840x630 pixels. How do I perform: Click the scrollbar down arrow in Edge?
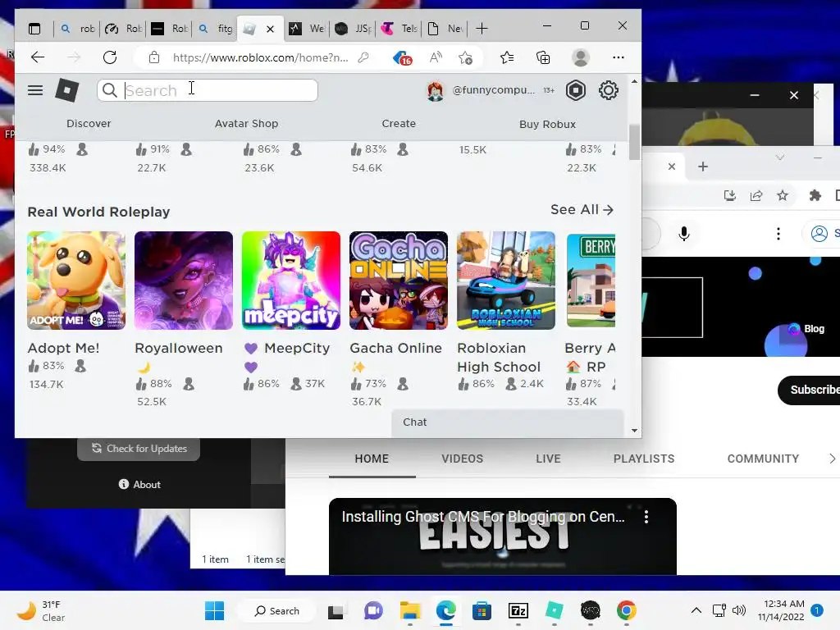point(634,430)
